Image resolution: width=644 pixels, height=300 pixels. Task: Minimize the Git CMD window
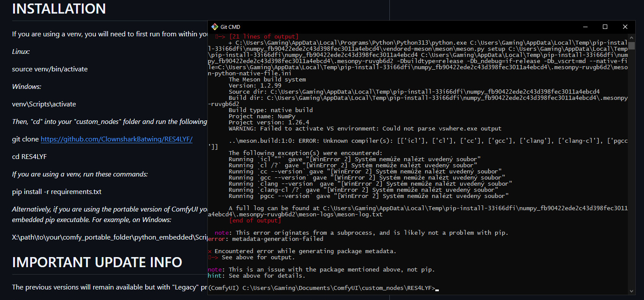(585, 27)
